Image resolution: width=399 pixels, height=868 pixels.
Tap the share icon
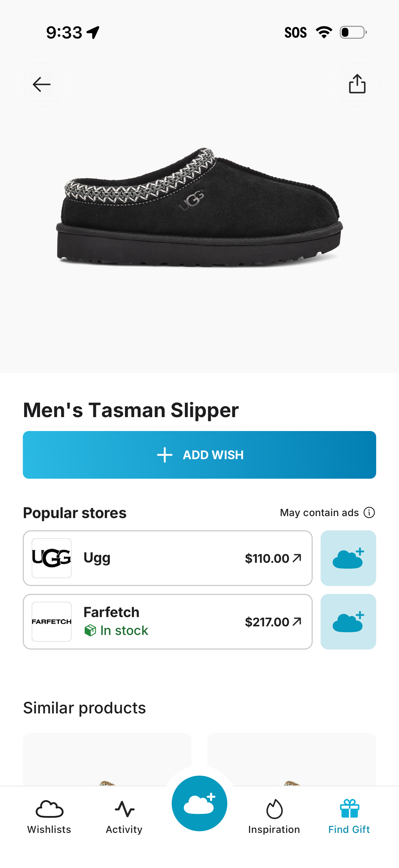[357, 84]
